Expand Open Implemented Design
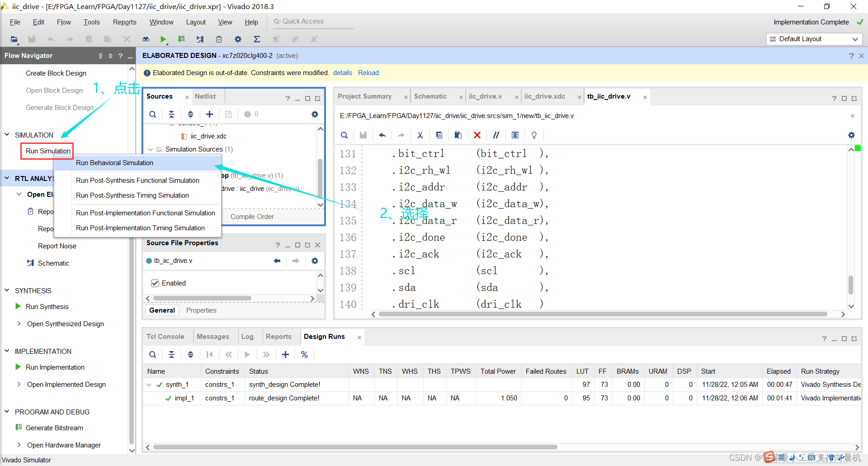Image resolution: width=868 pixels, height=466 pixels. (x=19, y=384)
